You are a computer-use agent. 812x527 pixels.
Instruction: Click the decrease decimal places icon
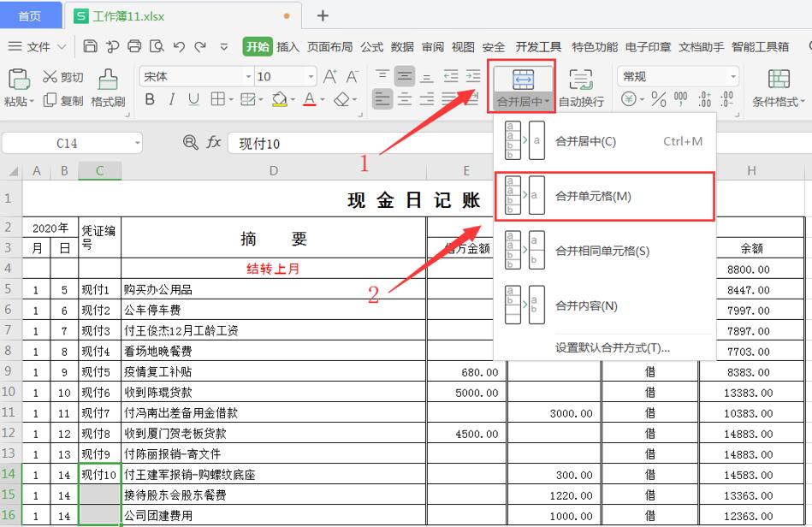click(x=726, y=99)
